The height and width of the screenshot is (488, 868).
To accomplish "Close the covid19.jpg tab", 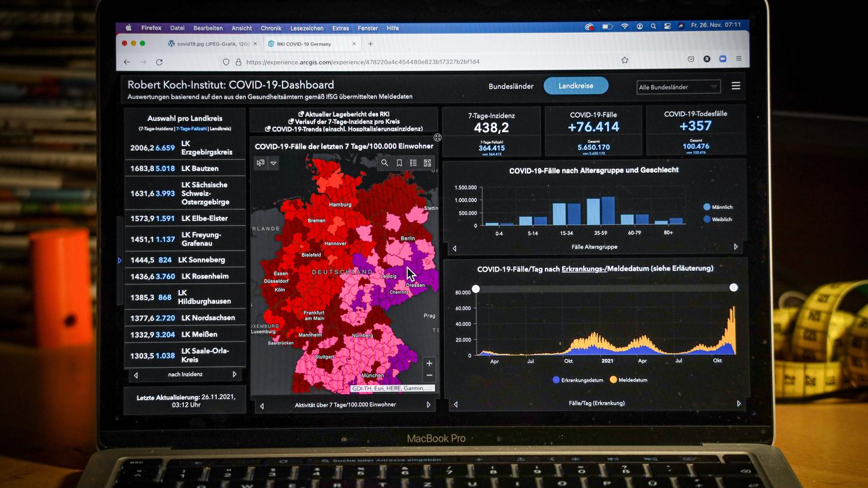I will tap(256, 44).
